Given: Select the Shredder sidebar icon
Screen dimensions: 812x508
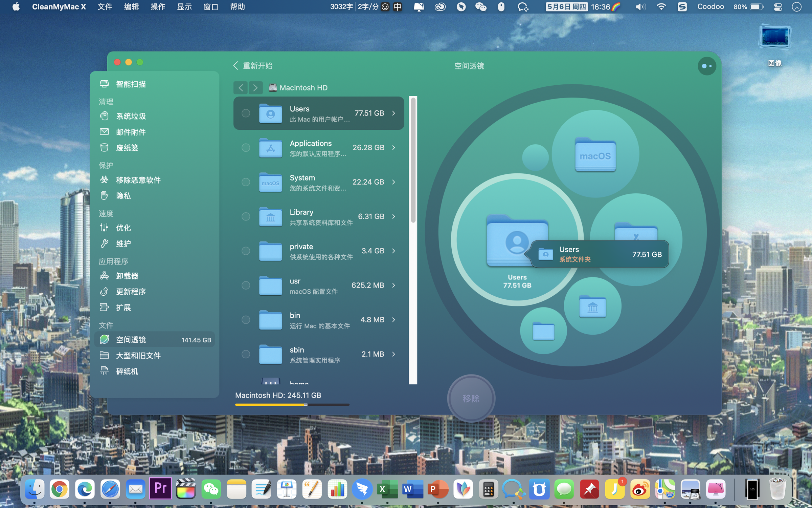Looking at the screenshot, I should 104,371.
